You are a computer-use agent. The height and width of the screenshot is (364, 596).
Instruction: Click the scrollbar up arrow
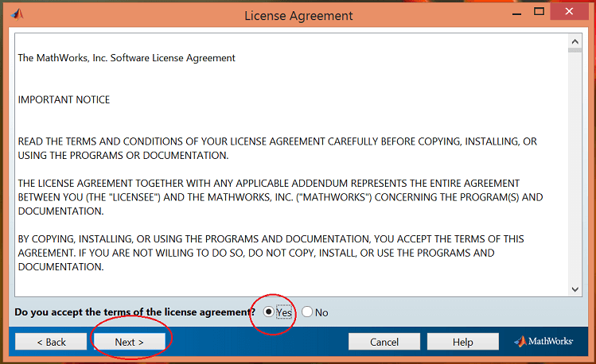[575, 41]
